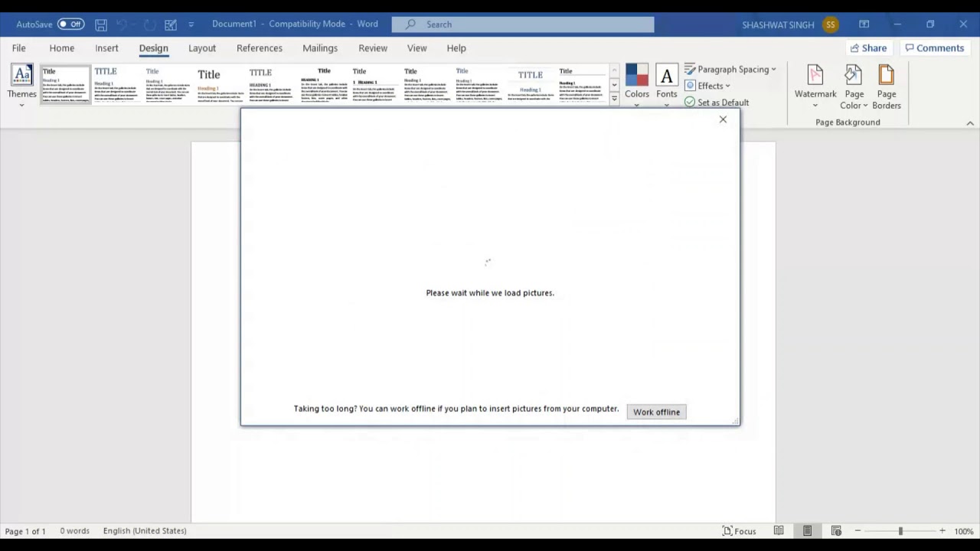Switch to Print Layout view

coord(807,531)
